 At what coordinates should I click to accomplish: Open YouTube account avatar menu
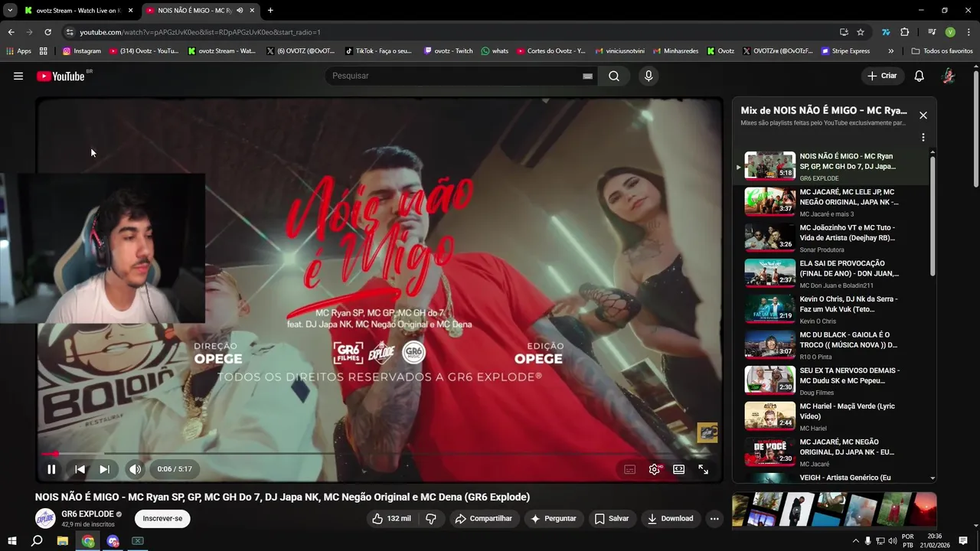coord(948,76)
